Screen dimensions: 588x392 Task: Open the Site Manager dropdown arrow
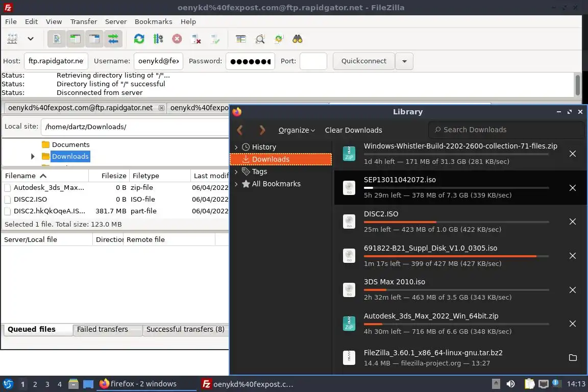point(31,39)
